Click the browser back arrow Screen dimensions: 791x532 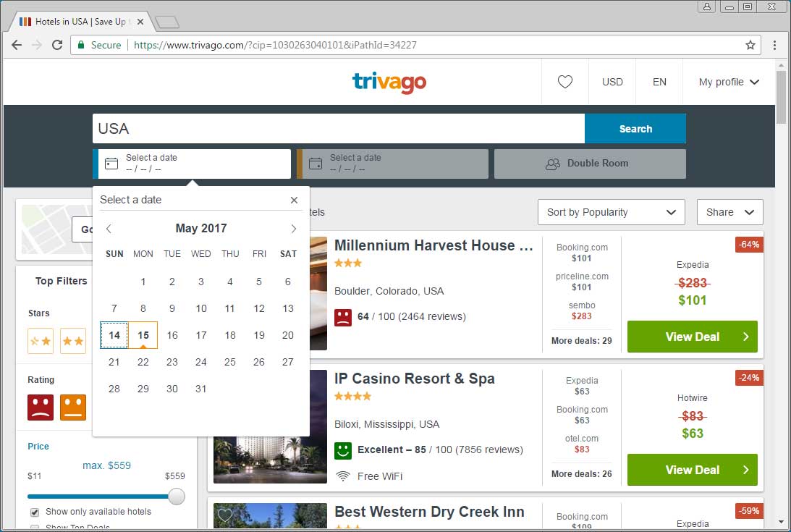[x=17, y=45]
